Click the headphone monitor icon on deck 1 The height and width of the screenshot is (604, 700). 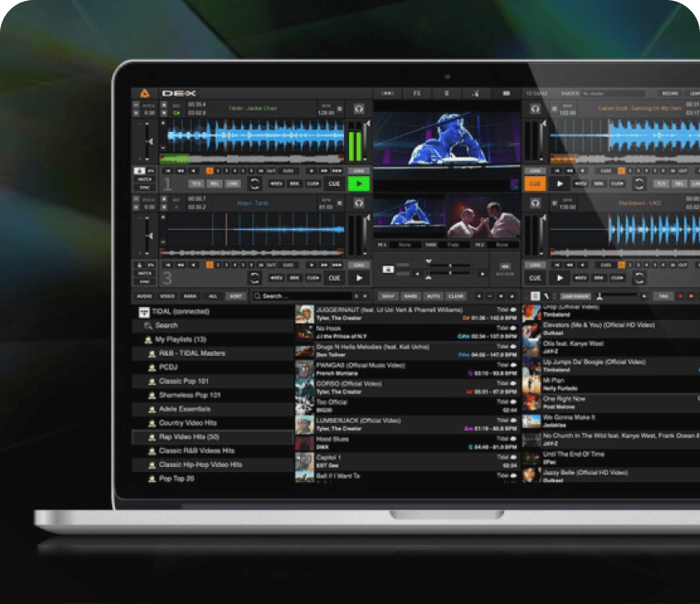coord(359,109)
